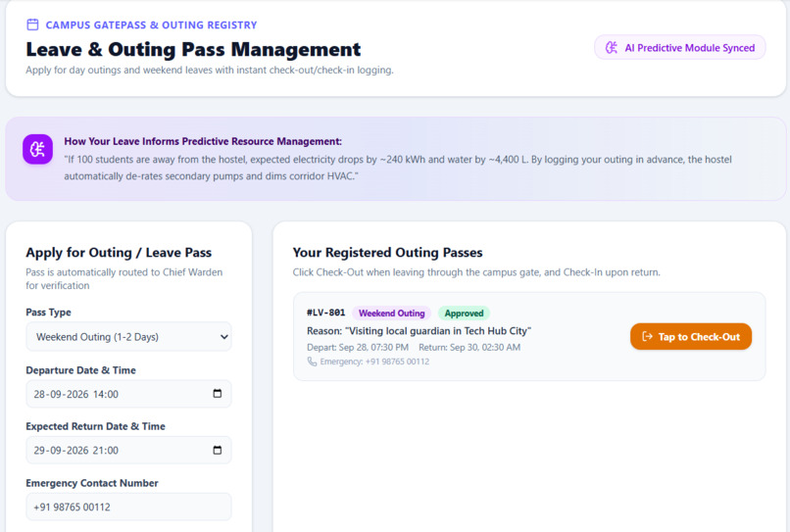
Task: Click the calendar icon beside Campus Gatepass header
Action: coord(32,24)
